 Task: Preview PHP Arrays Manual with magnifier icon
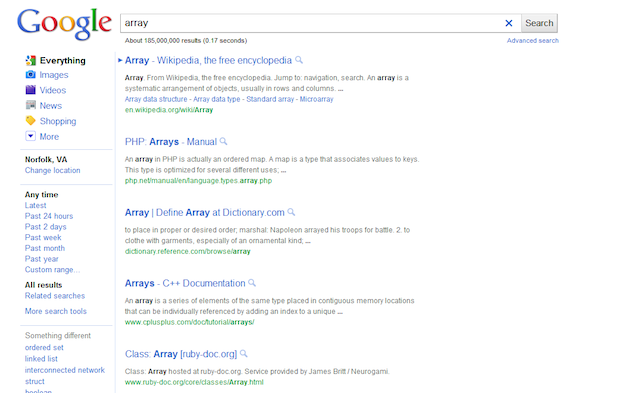click(223, 141)
